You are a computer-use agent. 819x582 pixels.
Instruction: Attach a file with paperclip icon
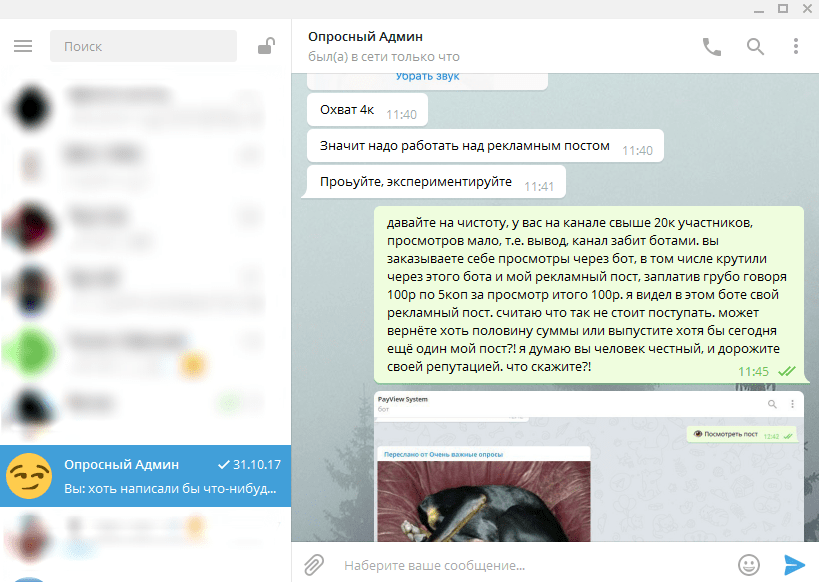(x=314, y=565)
